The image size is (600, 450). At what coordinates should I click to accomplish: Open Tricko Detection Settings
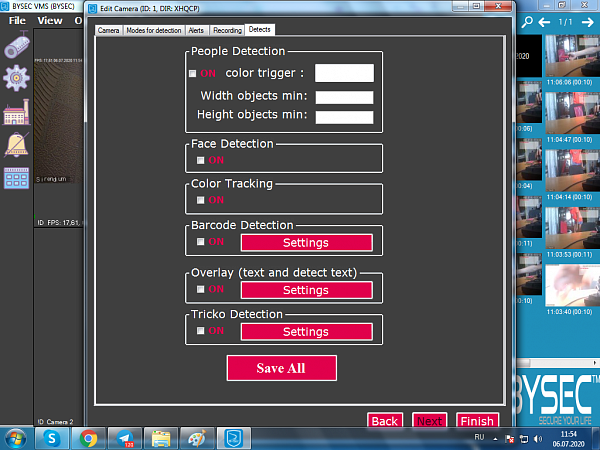(x=305, y=332)
